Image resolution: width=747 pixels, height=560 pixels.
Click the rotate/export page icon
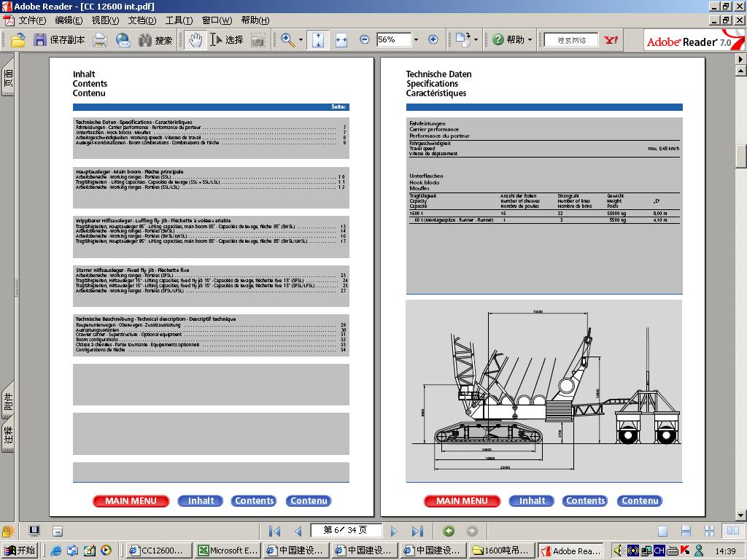(x=462, y=39)
